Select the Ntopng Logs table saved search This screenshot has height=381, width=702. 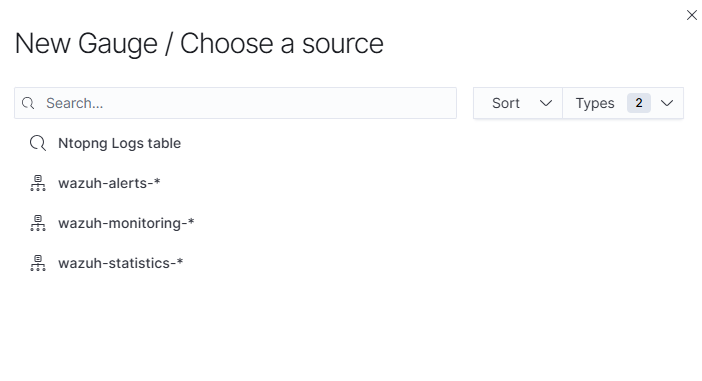point(120,143)
